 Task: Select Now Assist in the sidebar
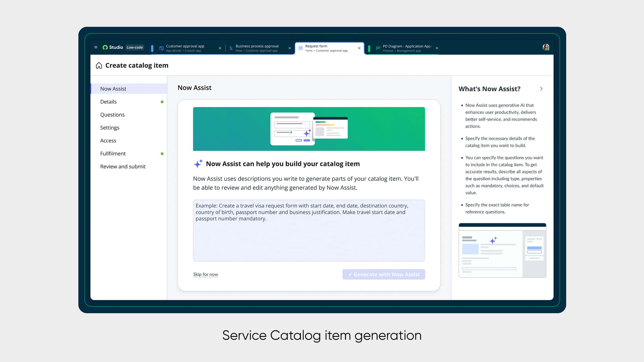129,88
